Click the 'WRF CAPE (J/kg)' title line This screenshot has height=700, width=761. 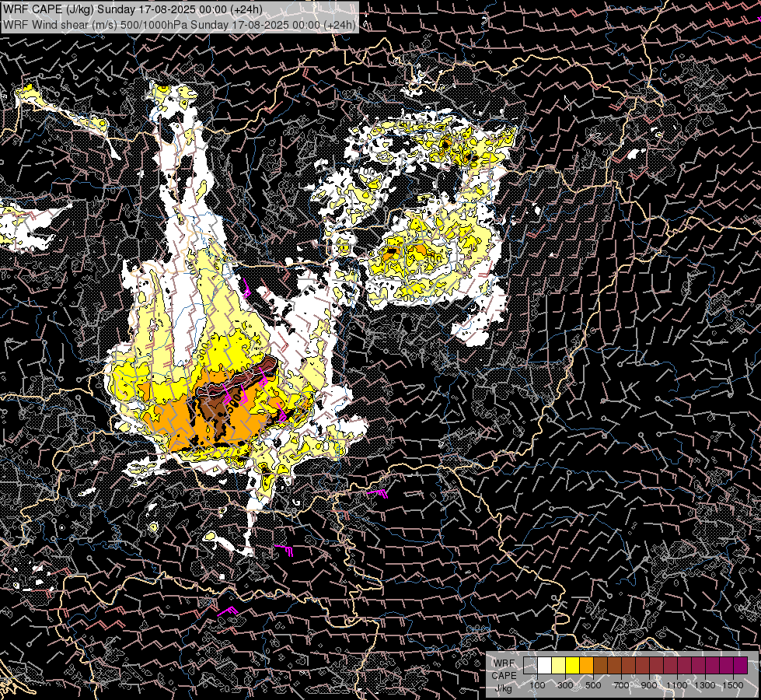[x=133, y=9]
